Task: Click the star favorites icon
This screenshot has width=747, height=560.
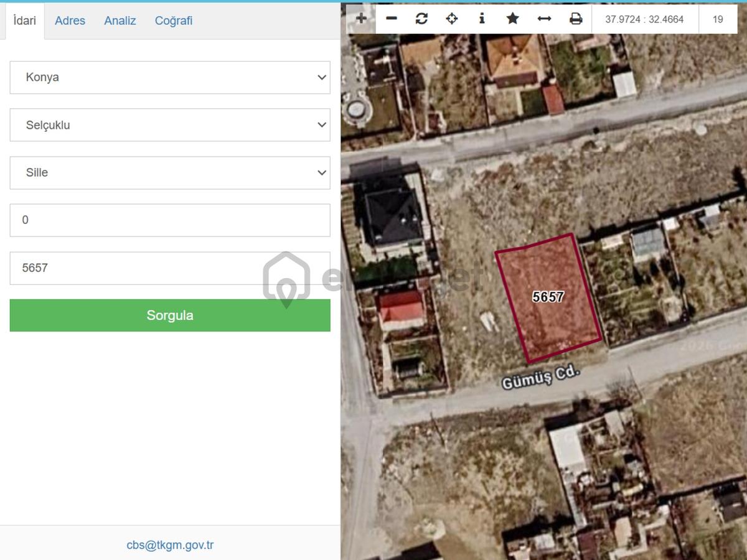Action: pyautogui.click(x=512, y=19)
